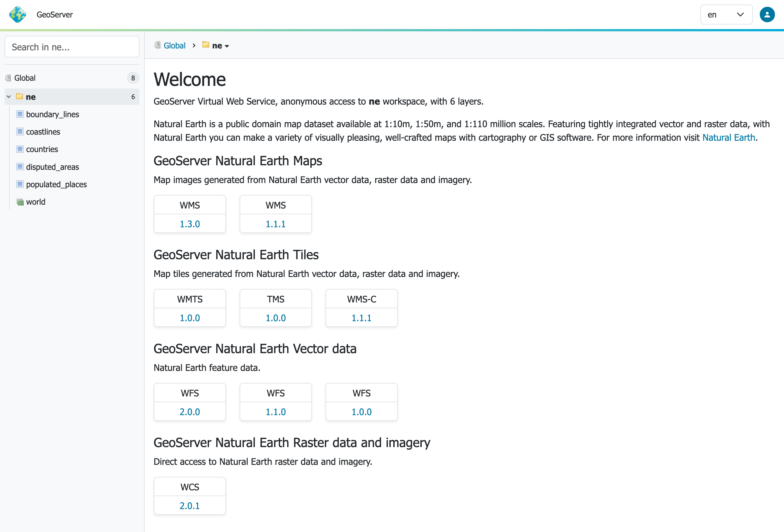
Task: Click the disputed_areas layer icon
Action: point(20,167)
